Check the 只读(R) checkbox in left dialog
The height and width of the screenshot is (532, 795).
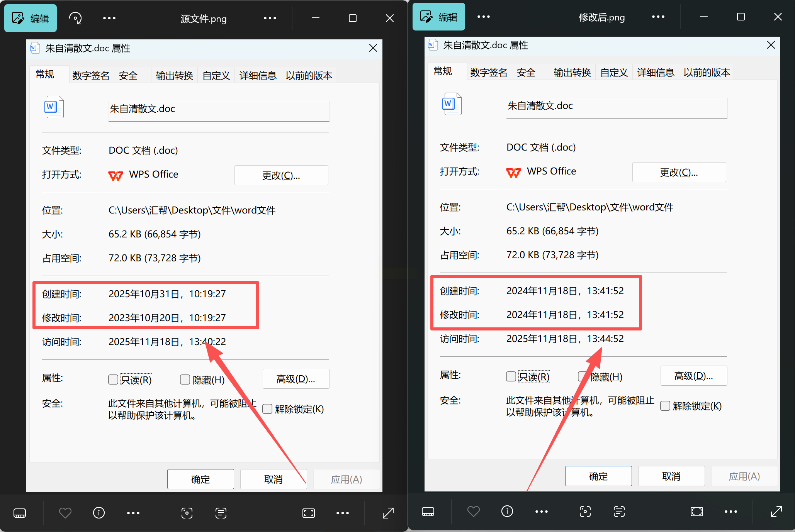113,380
